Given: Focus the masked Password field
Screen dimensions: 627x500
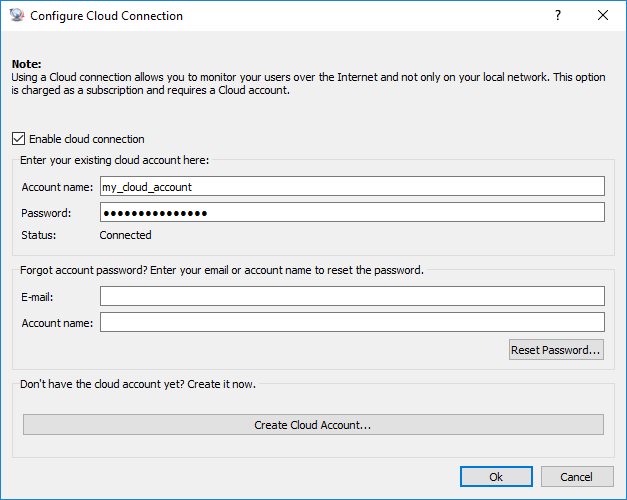Looking at the screenshot, I should 352,212.
